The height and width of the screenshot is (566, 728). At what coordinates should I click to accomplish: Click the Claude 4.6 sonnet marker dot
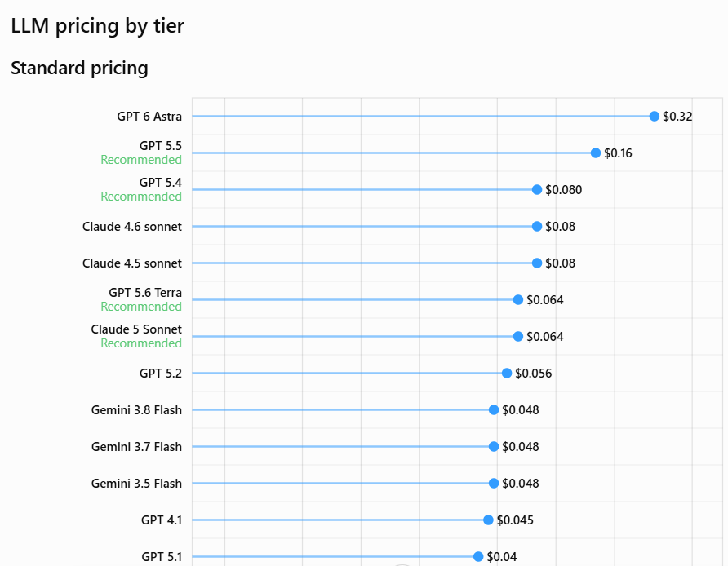click(x=537, y=226)
